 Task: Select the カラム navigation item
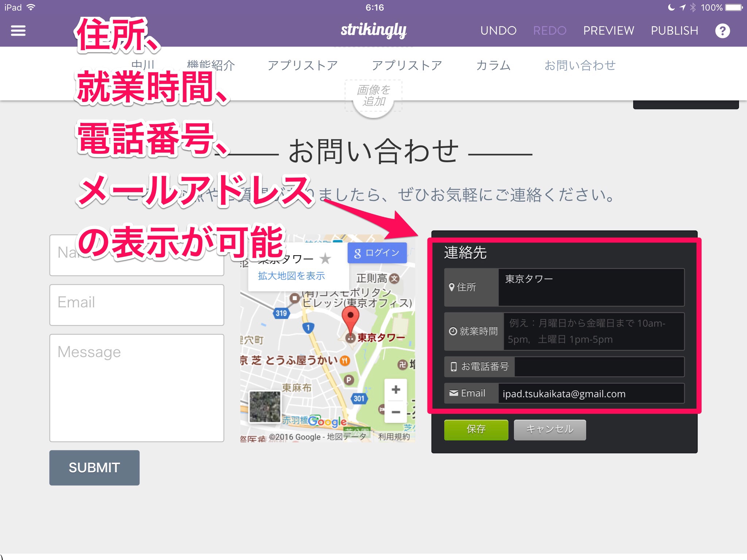coord(493,66)
